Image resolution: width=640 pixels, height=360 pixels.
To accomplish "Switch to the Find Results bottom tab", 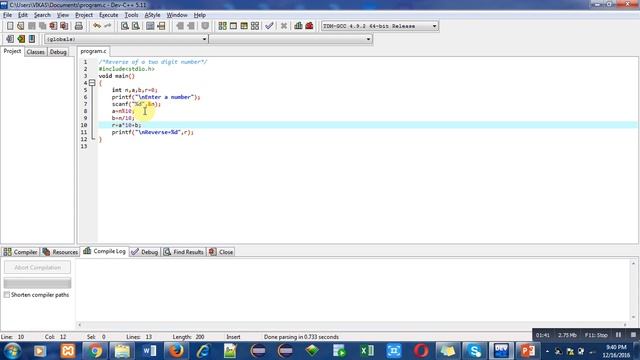I will coord(184,252).
